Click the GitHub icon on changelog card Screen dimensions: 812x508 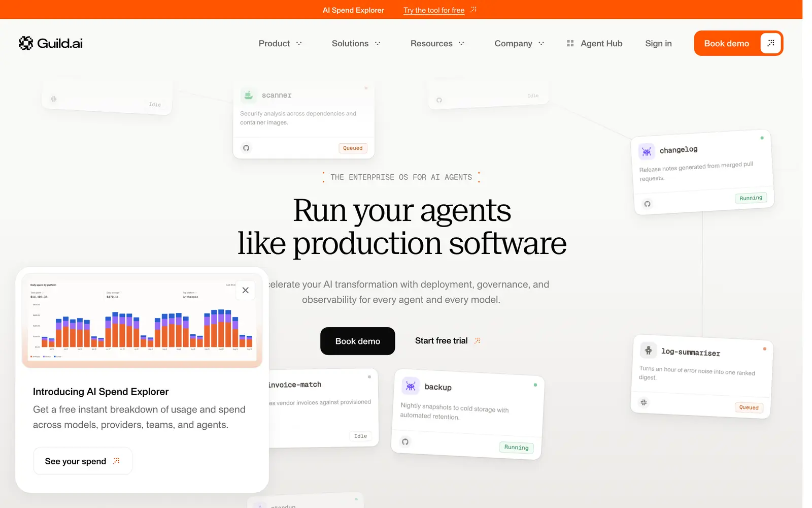(647, 204)
